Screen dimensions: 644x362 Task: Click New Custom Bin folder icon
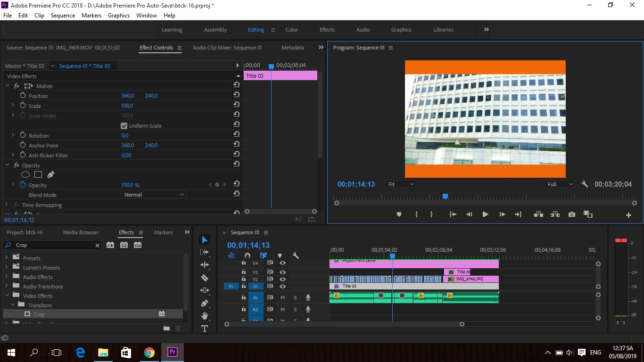(x=166, y=328)
